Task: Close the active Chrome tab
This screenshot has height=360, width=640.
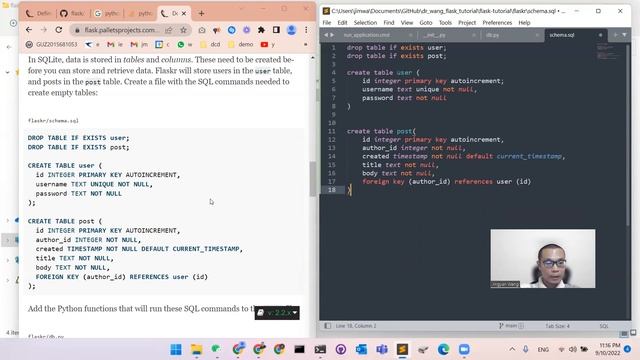Action: tap(184, 13)
